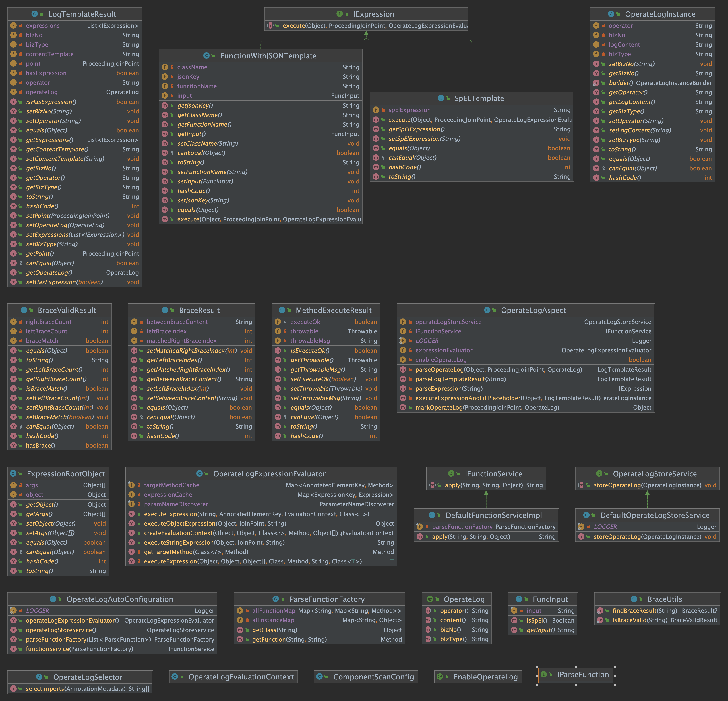Click the annotation icon next to OperateLog
This screenshot has width=728, height=701.
click(x=430, y=599)
